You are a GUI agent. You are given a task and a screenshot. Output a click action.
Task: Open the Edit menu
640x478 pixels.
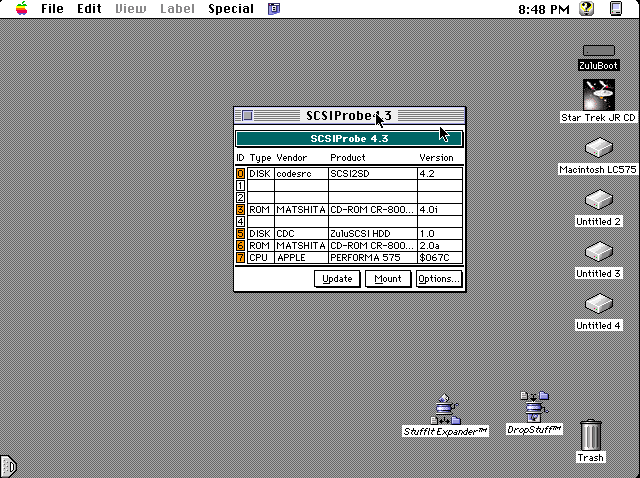pyautogui.click(x=89, y=9)
